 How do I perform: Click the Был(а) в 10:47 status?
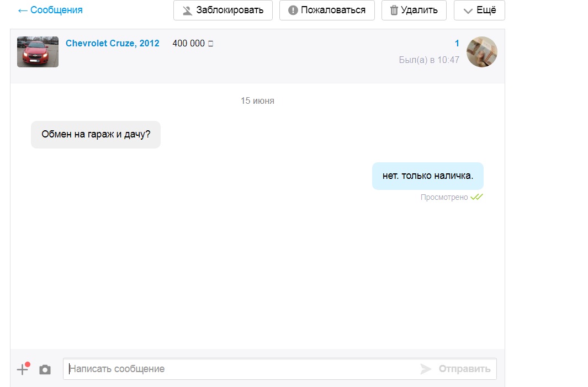pos(429,60)
